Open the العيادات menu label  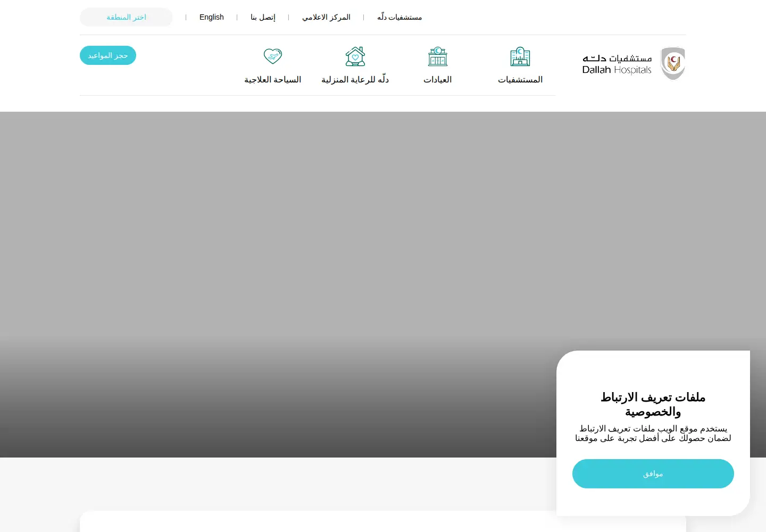438,80
